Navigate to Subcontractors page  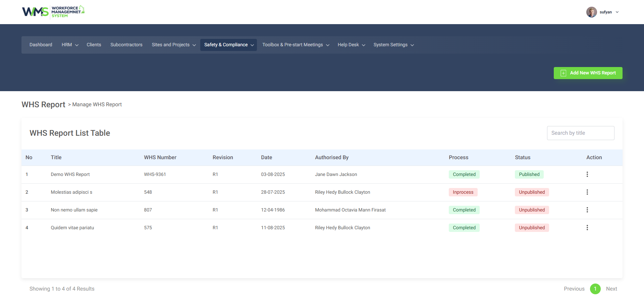[126, 45]
